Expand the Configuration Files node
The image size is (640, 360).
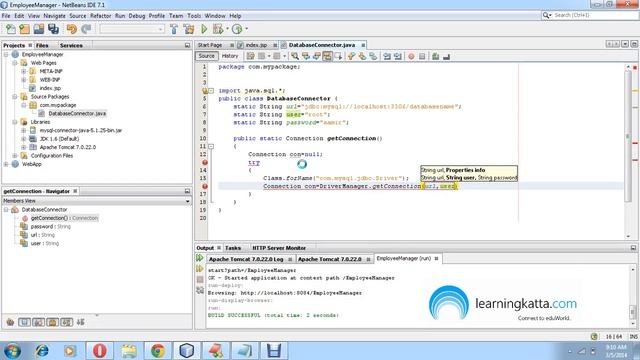click(x=15, y=156)
